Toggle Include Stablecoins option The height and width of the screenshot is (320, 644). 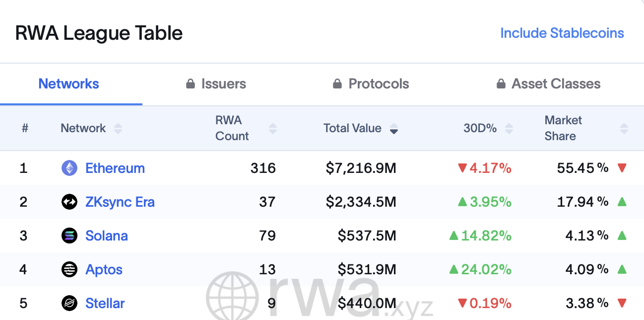(x=562, y=33)
